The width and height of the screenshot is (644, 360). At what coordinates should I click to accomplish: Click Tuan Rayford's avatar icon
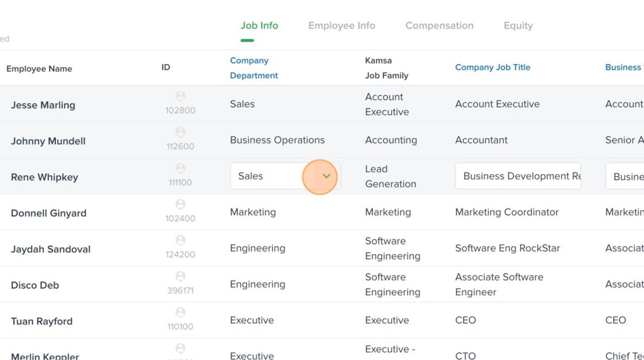pyautogui.click(x=180, y=312)
